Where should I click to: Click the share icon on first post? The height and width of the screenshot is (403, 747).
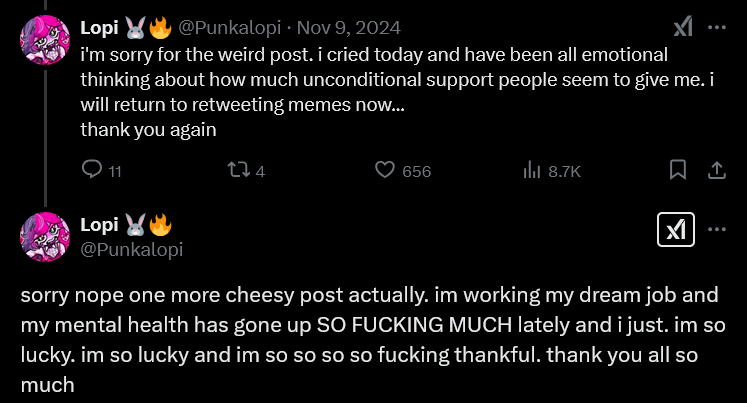(716, 171)
